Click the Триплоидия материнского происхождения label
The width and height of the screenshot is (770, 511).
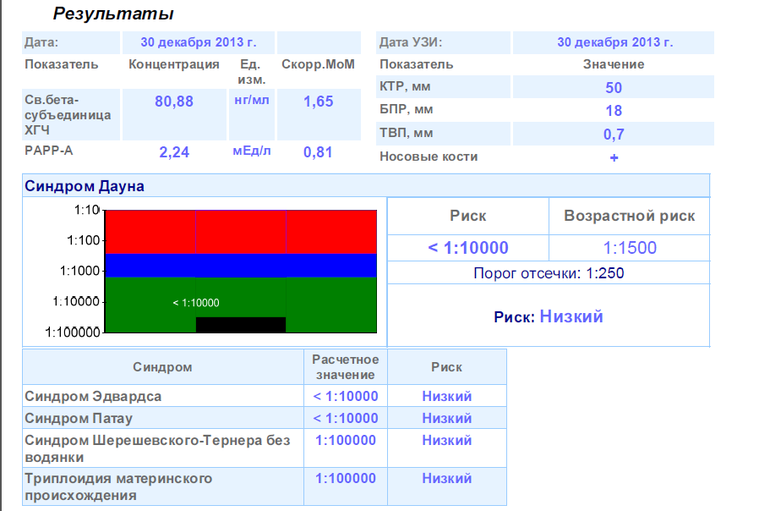[118, 486]
